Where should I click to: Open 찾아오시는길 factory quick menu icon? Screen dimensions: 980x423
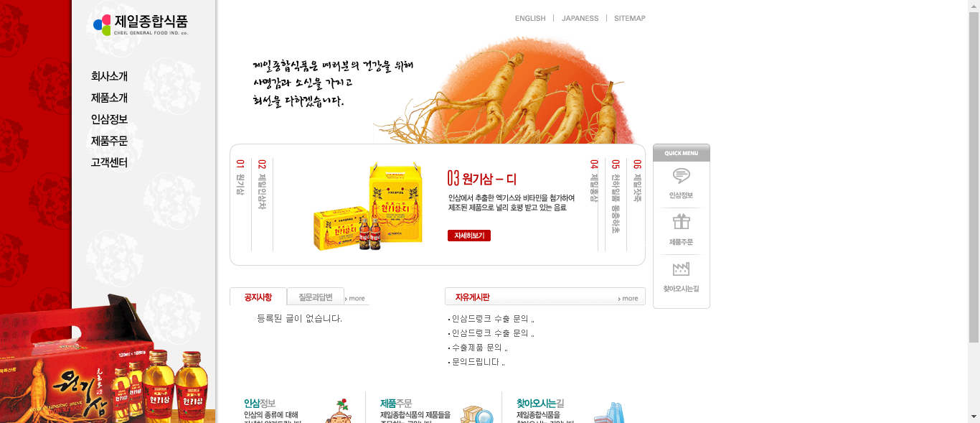681,269
